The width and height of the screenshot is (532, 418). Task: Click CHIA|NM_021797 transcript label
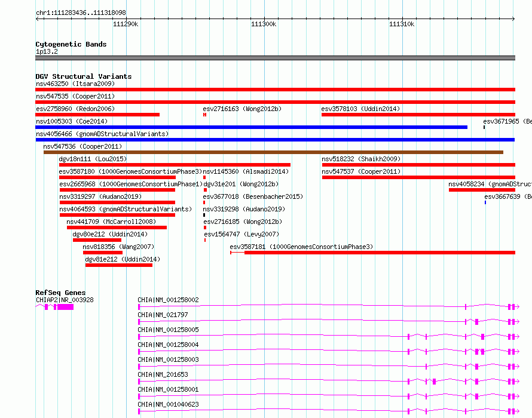163,315
